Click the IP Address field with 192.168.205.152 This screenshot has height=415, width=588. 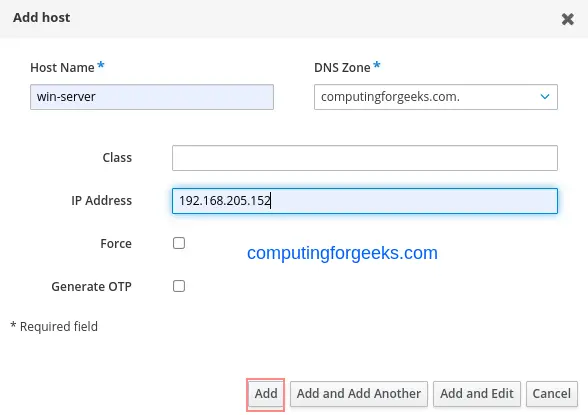point(365,201)
